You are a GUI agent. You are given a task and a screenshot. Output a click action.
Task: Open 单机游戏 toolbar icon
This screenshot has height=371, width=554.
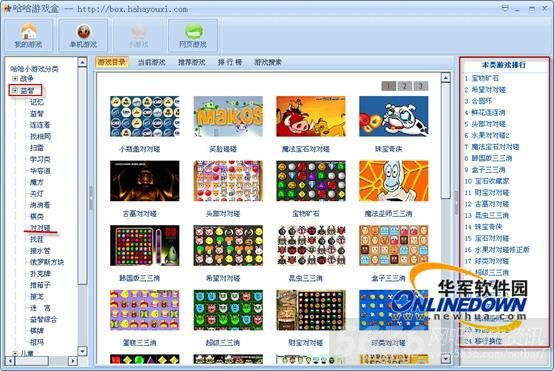83,36
